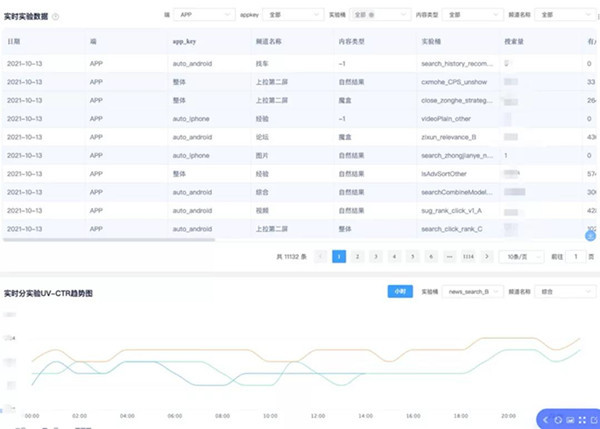Image resolution: width=600 pixels, height=429 pixels.
Task: Select page 3 in pagination
Action: tap(376, 257)
